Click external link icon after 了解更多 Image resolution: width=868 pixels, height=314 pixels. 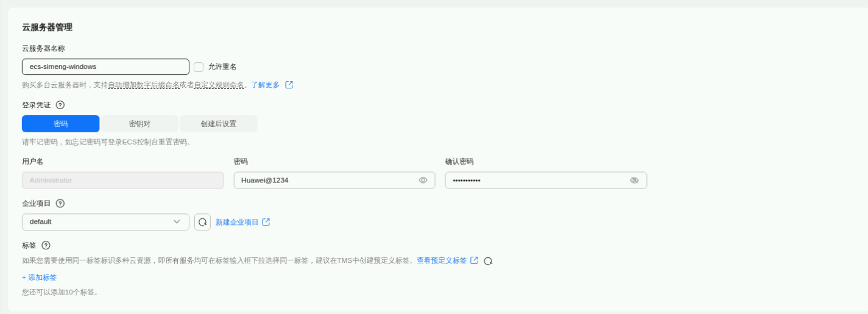point(289,85)
